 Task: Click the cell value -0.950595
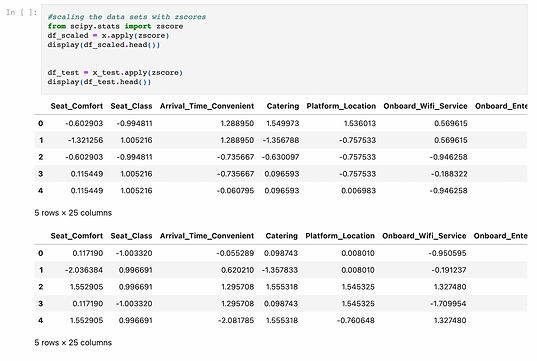point(447,253)
